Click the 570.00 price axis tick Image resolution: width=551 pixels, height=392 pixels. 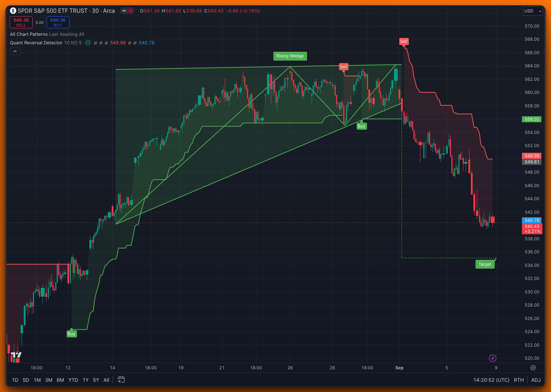tap(532, 26)
